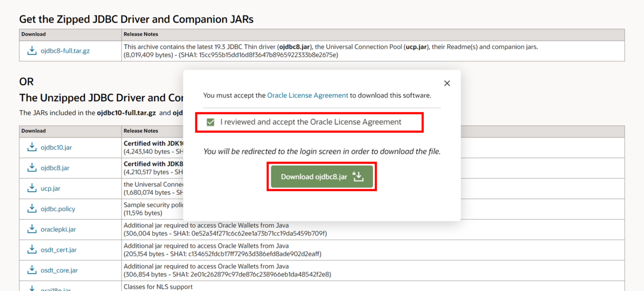Open the oraclepki.jar download link
Viewport: 644px width, 291px height.
(58, 229)
